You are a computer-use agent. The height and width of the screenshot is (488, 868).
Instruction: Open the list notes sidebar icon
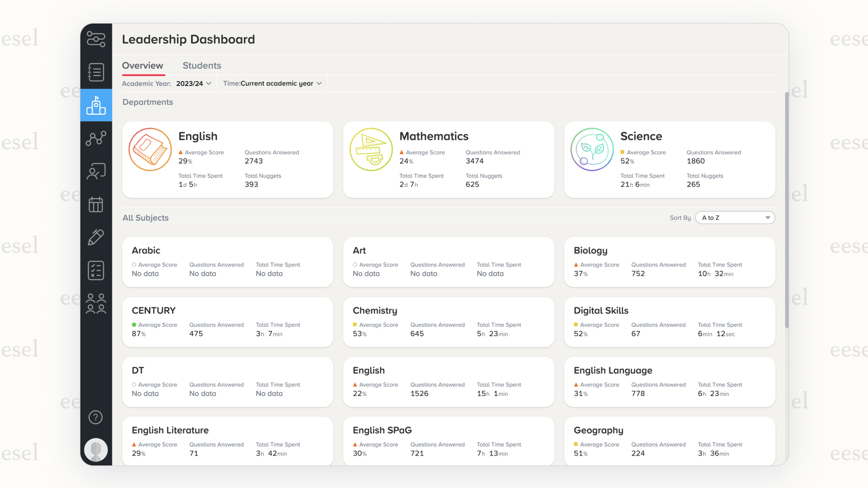point(96,72)
